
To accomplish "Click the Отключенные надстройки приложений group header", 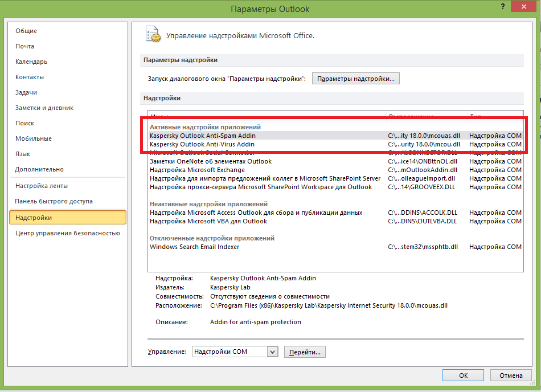I will [x=212, y=238].
